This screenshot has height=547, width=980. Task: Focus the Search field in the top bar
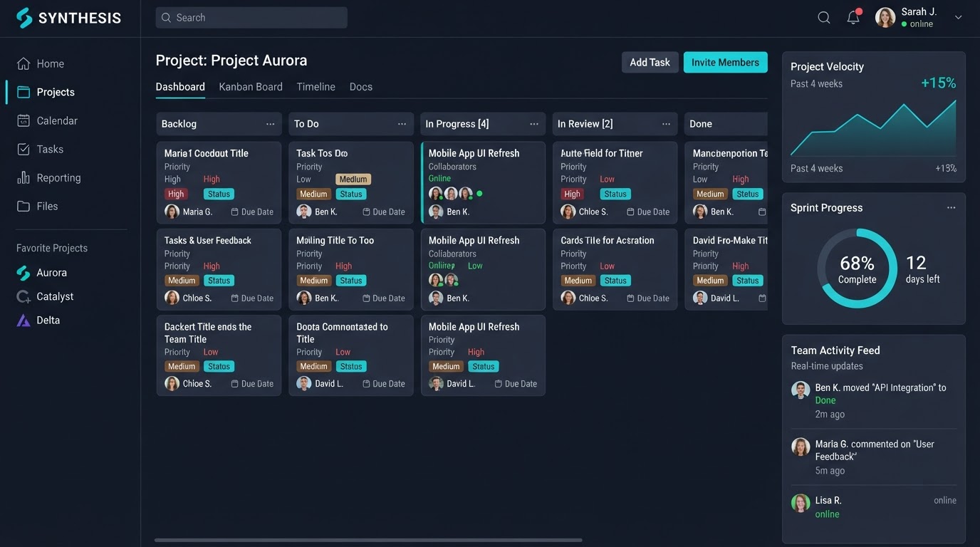pyautogui.click(x=251, y=18)
